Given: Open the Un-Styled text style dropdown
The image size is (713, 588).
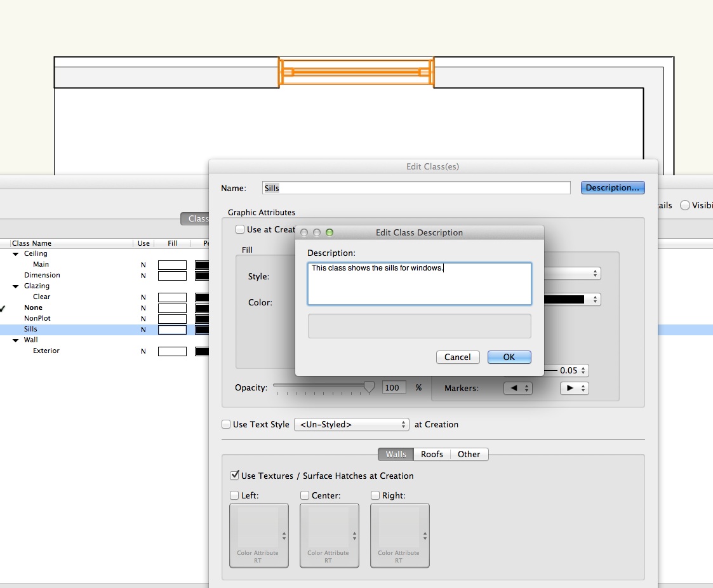Looking at the screenshot, I should (x=352, y=424).
